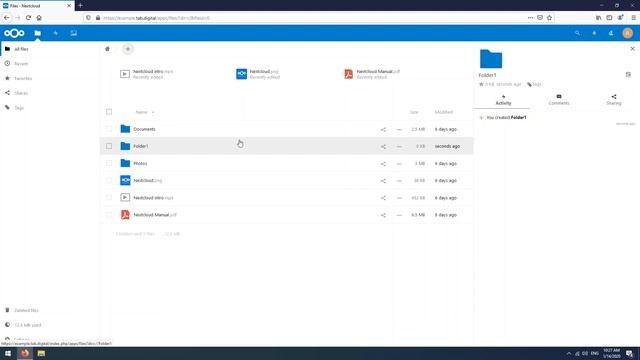
Task: Close the Folder1 details sidebar
Action: click(x=633, y=49)
